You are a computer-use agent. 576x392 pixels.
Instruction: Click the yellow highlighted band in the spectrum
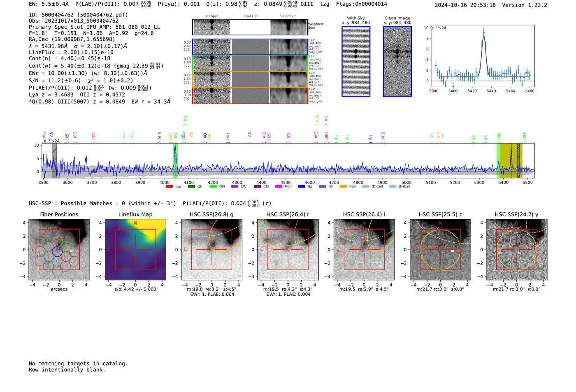click(x=510, y=160)
